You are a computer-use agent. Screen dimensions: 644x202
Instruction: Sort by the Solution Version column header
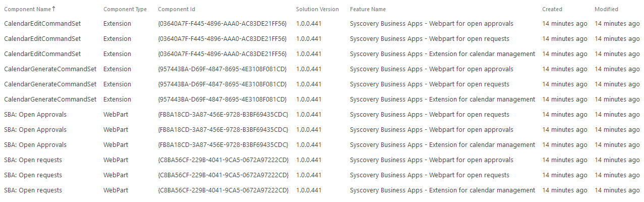coord(317,9)
